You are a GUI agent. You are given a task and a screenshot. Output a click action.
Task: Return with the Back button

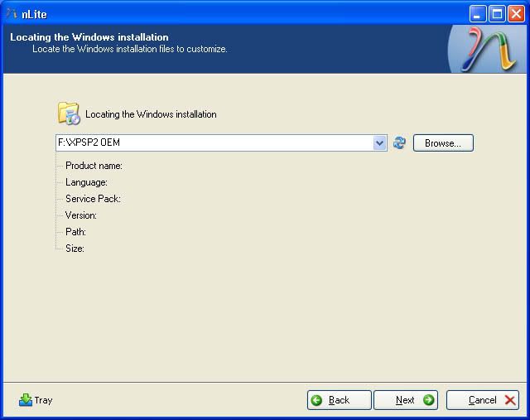(x=339, y=400)
